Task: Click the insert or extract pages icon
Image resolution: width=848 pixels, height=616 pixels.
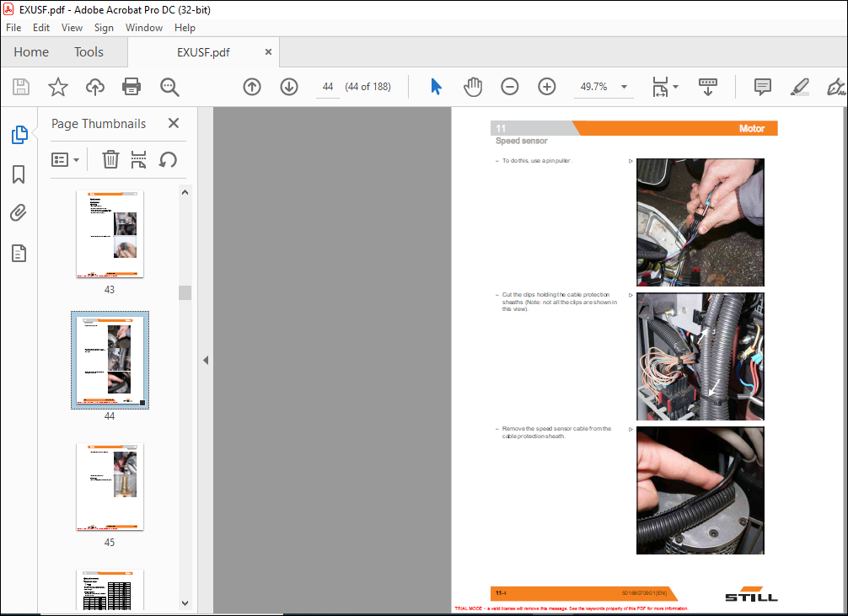Action: 138,159
